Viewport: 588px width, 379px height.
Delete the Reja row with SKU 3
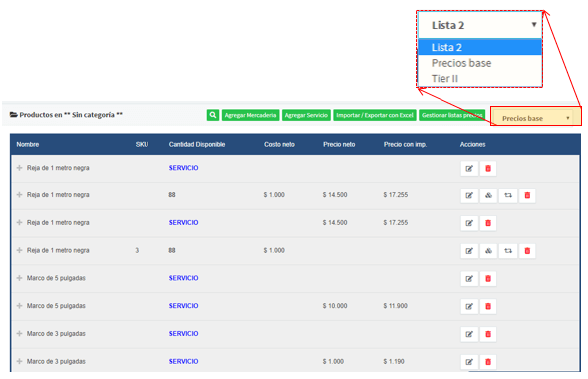tap(527, 251)
